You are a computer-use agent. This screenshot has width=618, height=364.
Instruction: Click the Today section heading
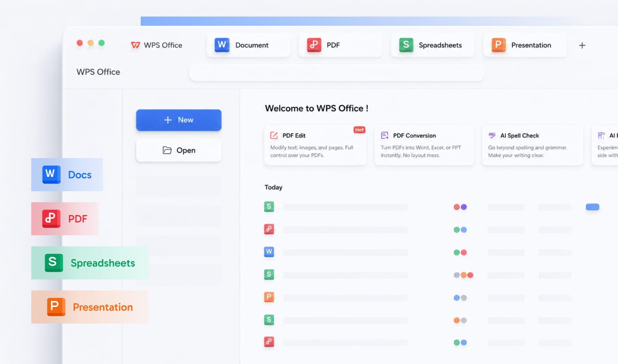[x=274, y=187]
